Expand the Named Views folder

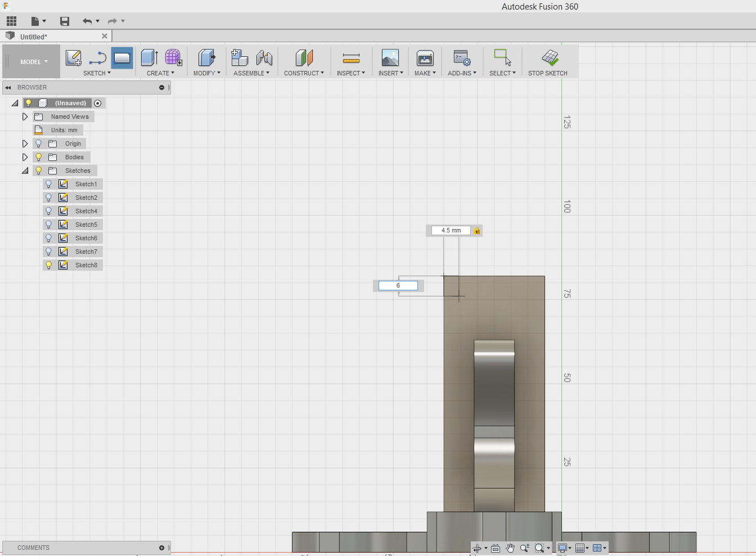click(x=25, y=116)
